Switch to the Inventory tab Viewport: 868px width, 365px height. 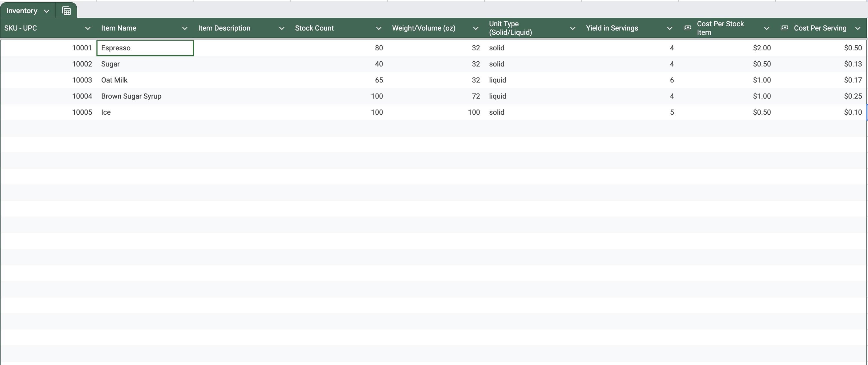23,10
